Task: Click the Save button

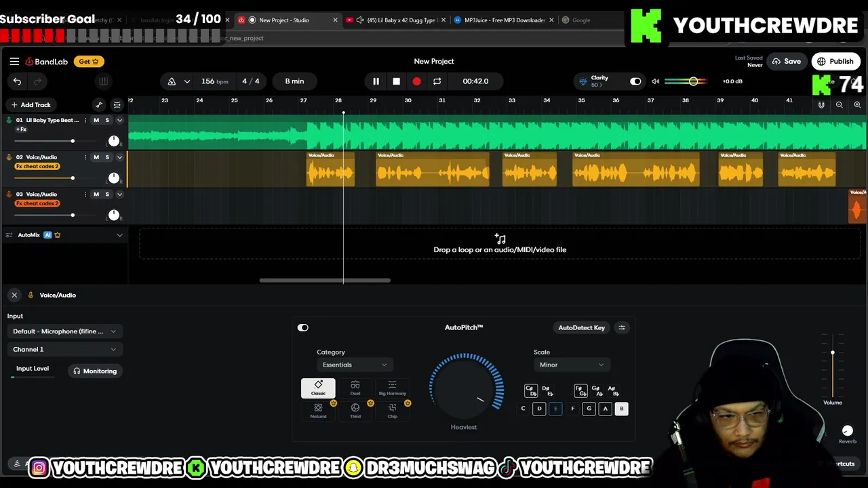Action: pyautogui.click(x=787, y=62)
